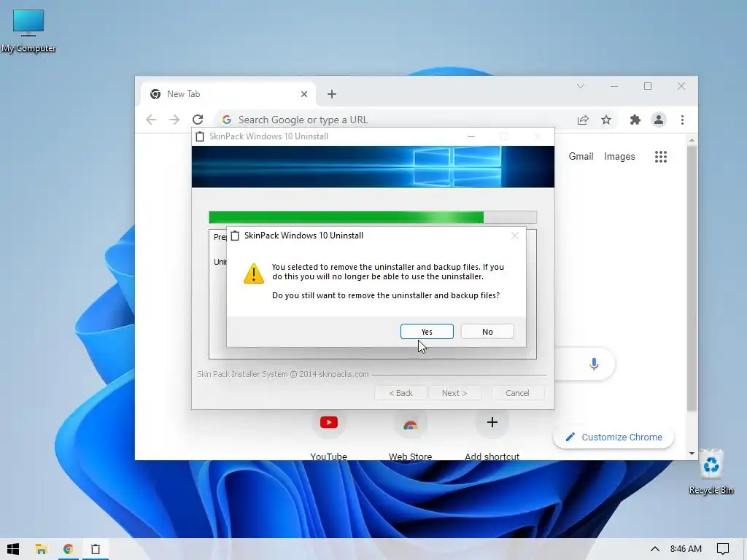
Task: Click Customize Chrome button
Action: (614, 437)
